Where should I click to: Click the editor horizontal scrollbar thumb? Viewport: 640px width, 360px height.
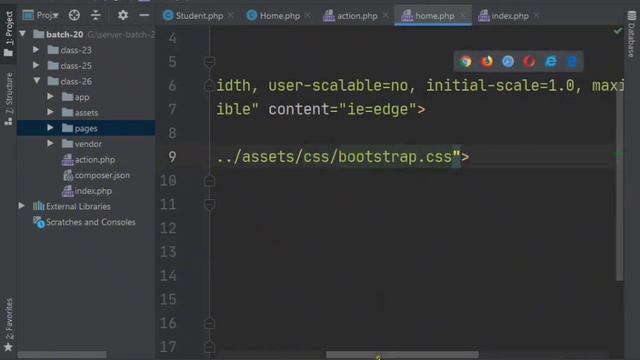click(x=402, y=355)
